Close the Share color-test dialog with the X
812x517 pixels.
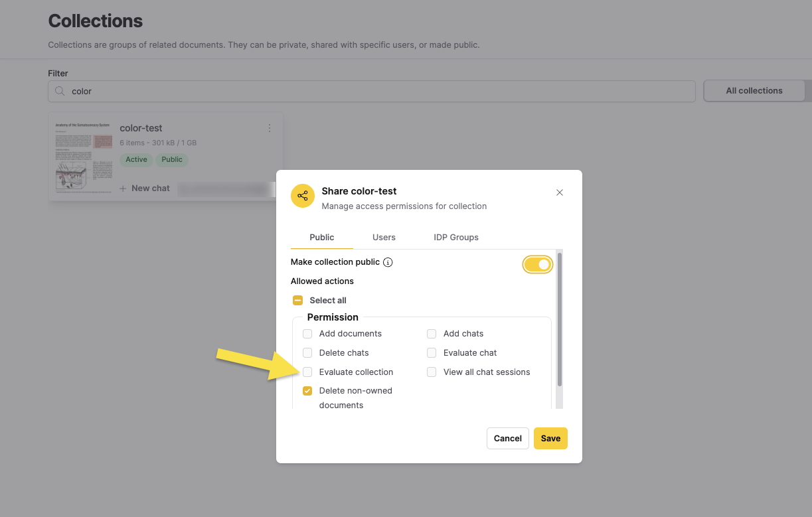point(560,192)
